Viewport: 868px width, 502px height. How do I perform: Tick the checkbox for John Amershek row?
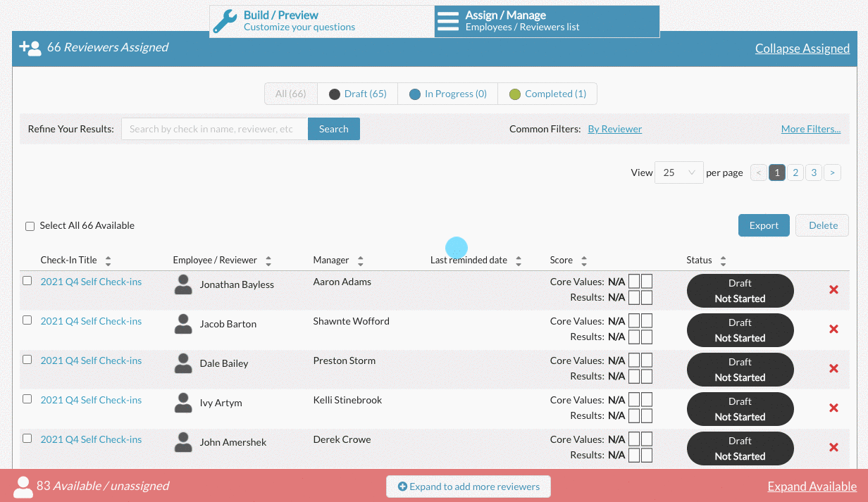27,438
